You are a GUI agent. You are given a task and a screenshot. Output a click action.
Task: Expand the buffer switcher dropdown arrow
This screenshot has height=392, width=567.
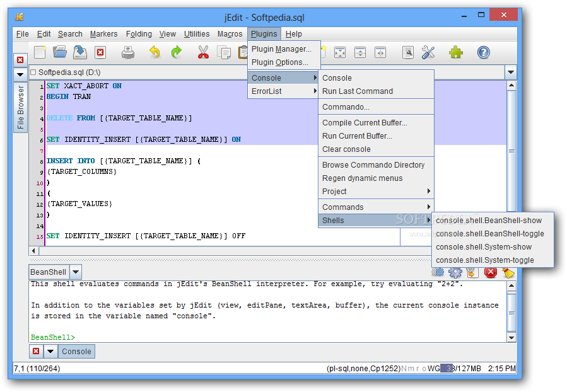511,72
